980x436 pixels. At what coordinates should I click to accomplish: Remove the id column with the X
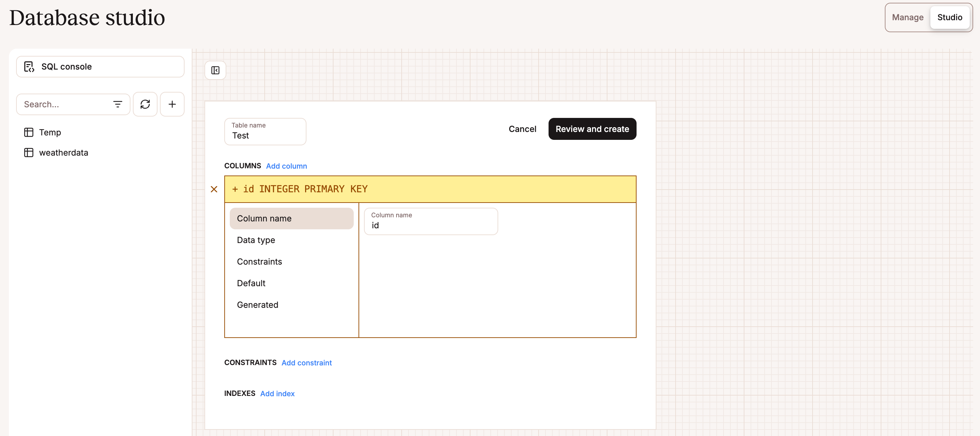[214, 189]
